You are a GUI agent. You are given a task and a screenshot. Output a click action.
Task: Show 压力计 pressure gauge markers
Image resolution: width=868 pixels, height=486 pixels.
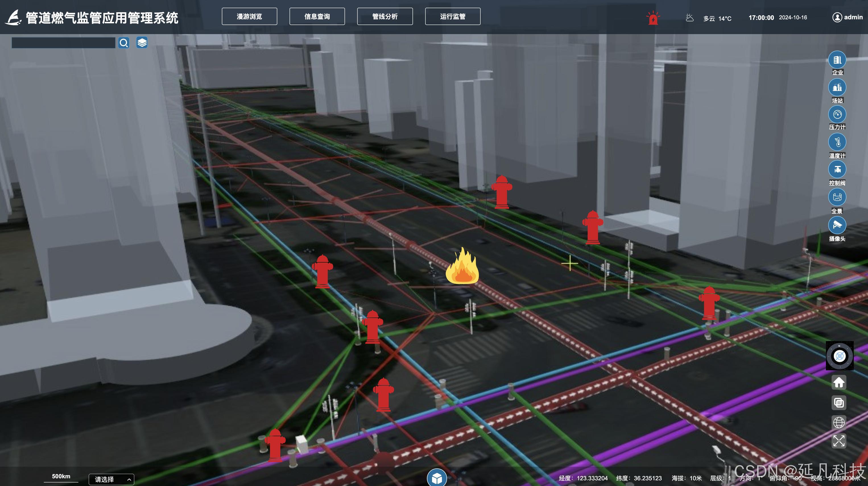(x=837, y=115)
